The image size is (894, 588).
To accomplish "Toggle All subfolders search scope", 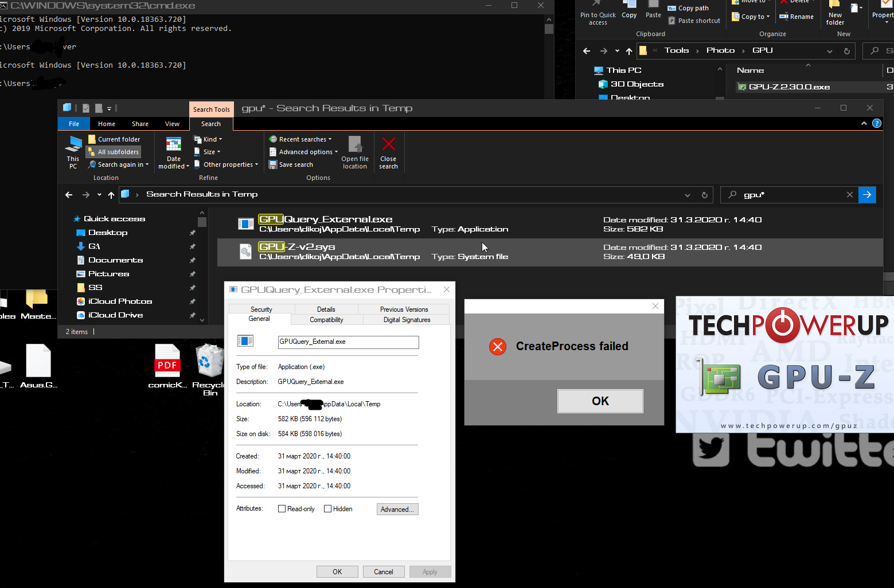I will 114,152.
